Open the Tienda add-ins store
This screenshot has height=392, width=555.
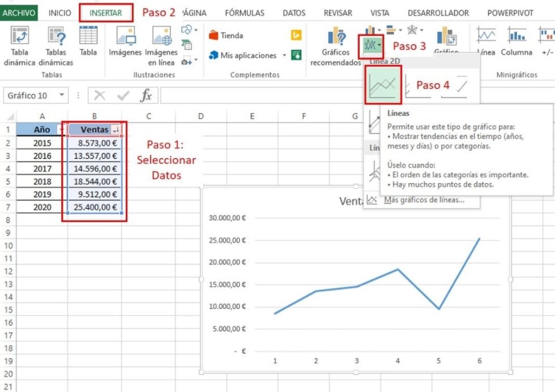[x=227, y=36]
